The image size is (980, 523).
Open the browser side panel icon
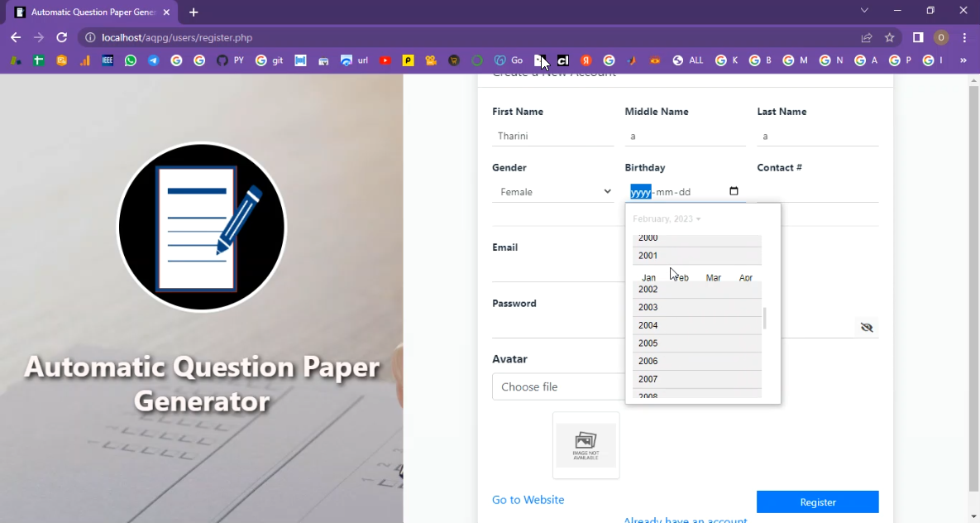click(x=917, y=37)
